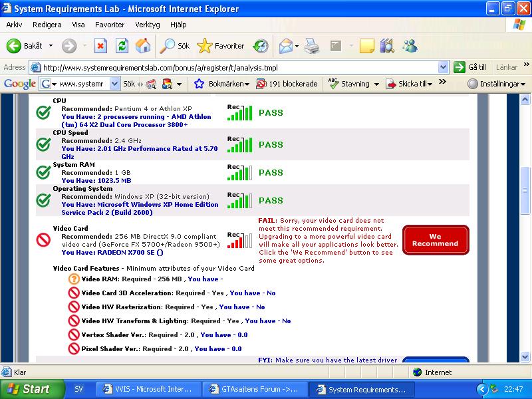This screenshot has height=399, width=532.
Task: Print the page with printer icon
Action: click(312, 46)
